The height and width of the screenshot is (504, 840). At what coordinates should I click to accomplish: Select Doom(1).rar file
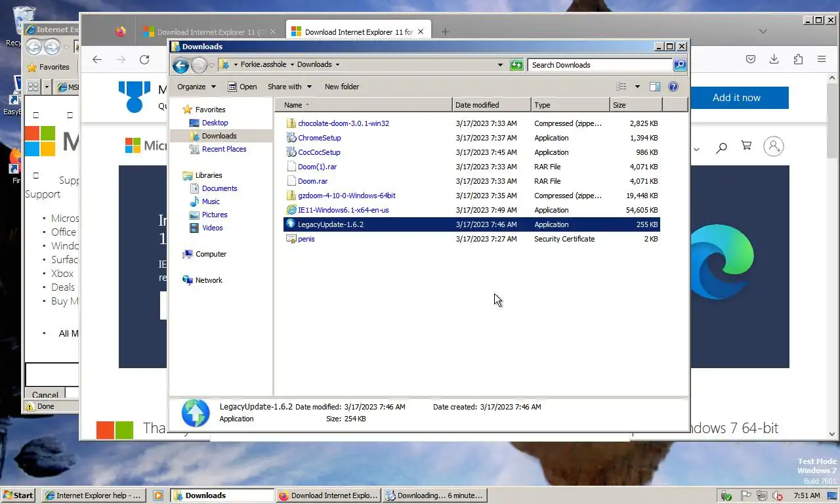[317, 167]
